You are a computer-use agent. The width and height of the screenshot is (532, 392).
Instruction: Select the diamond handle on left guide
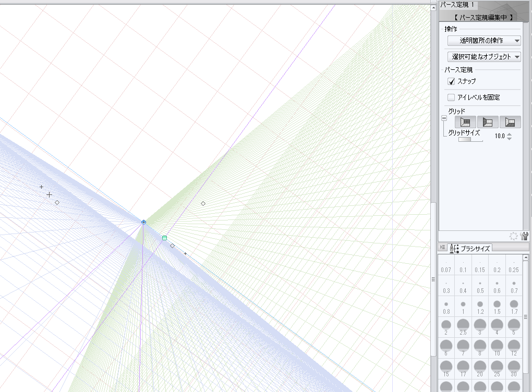[57, 202]
